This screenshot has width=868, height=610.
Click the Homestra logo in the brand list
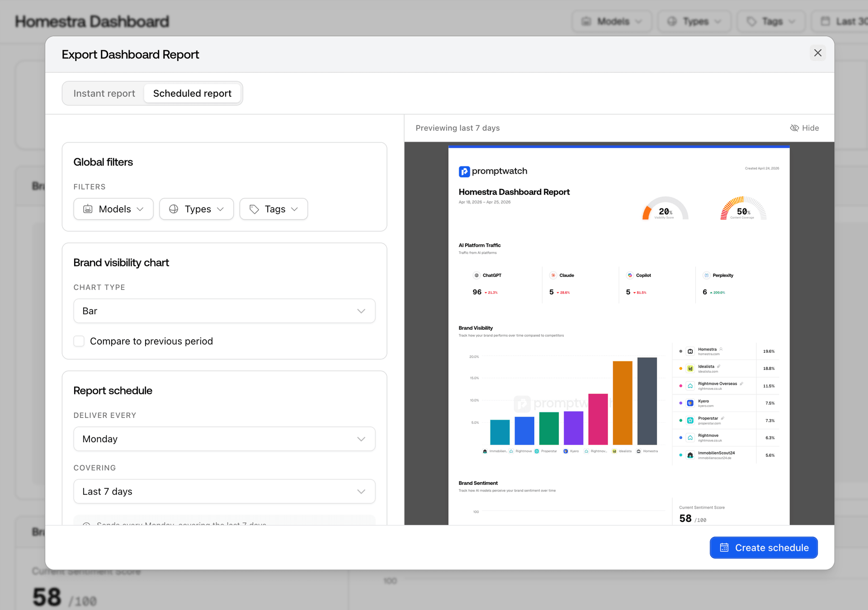point(690,351)
